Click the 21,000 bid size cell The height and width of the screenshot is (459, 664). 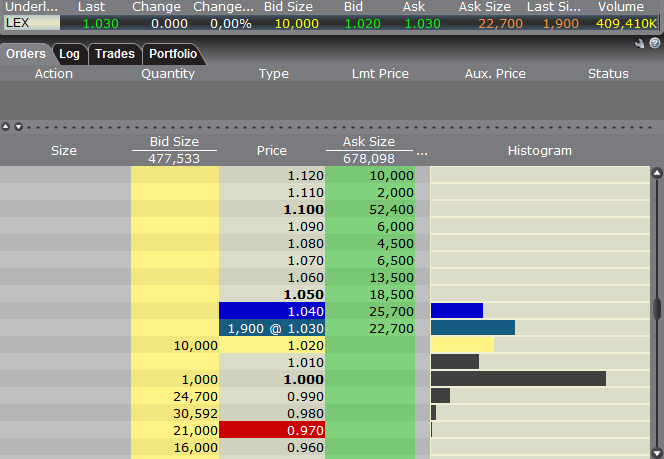click(x=175, y=430)
